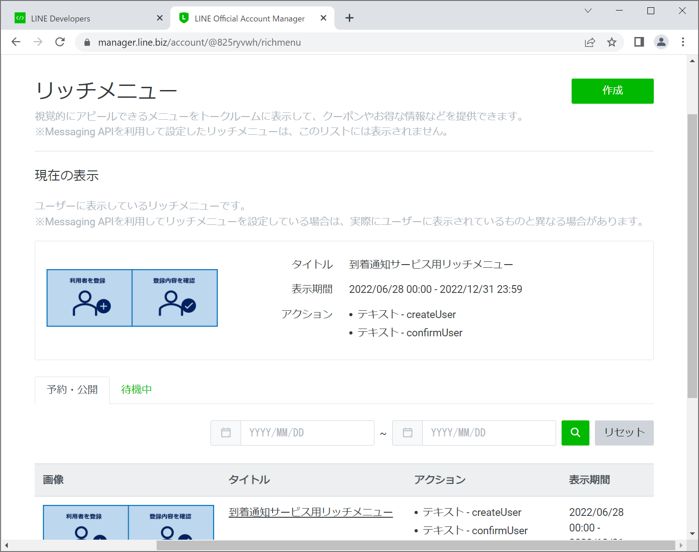Viewport: 699px width, 552px height.
Task: Click the display period 2022/06/28 00:00 - 2022/12/31 23:59
Action: pos(436,289)
